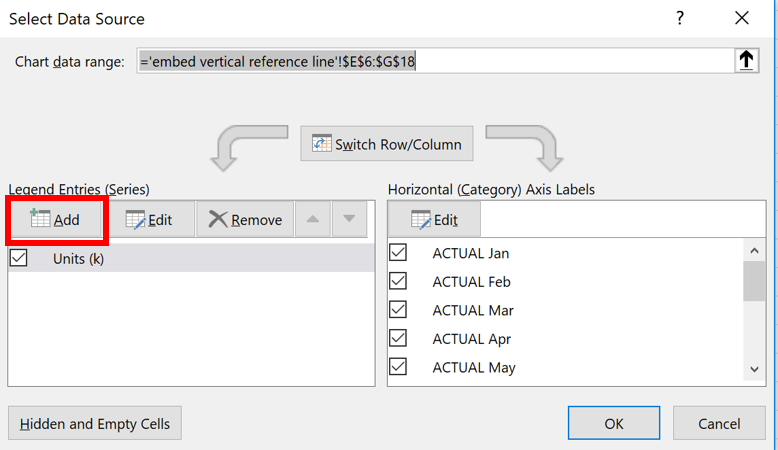The image size is (778, 450).
Task: Toggle the ACTUAL May checkbox
Action: tap(398, 367)
